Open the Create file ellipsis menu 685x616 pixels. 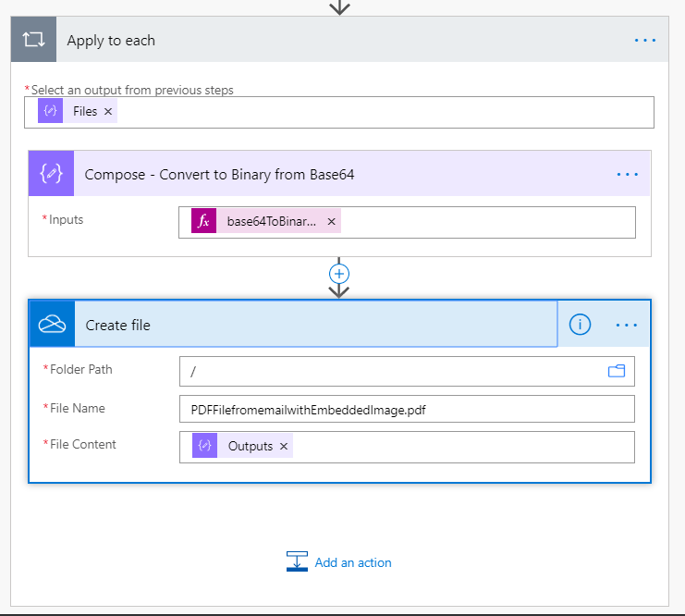627,325
